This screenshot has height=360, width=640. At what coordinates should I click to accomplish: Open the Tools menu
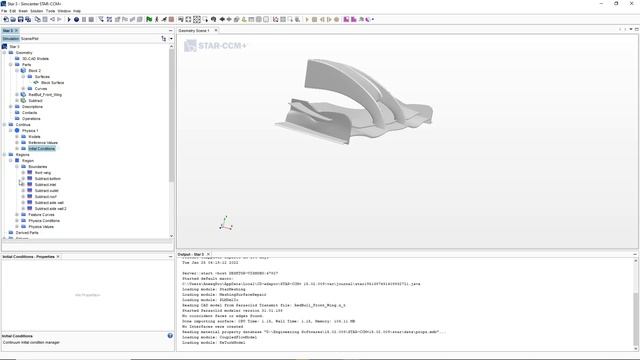[x=51, y=11]
